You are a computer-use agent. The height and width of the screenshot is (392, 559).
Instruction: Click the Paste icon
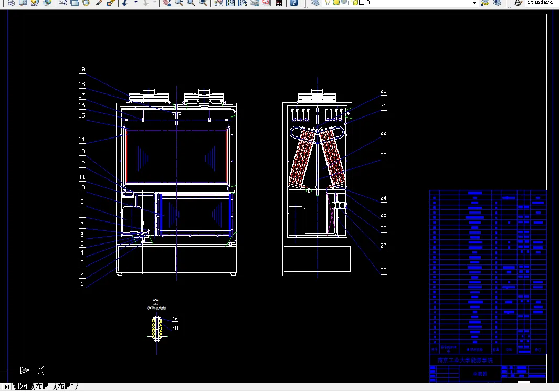86,3
